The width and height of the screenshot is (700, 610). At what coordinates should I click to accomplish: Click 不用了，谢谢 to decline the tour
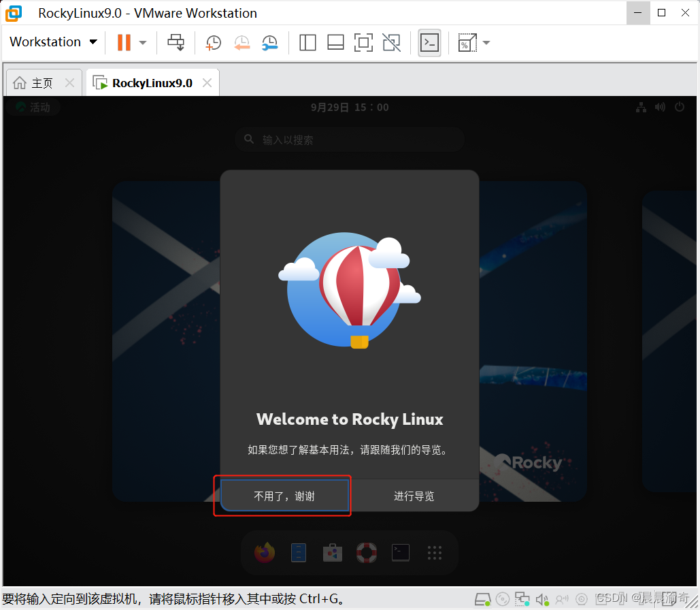click(x=285, y=496)
